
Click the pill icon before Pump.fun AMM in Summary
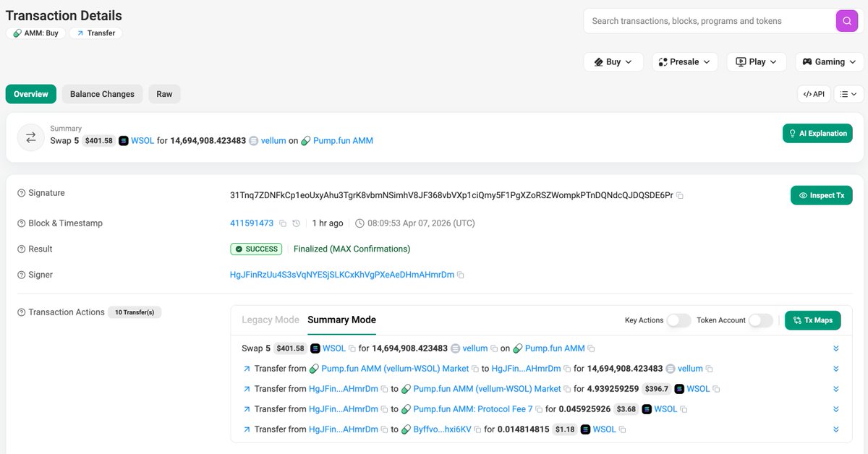[306, 141]
